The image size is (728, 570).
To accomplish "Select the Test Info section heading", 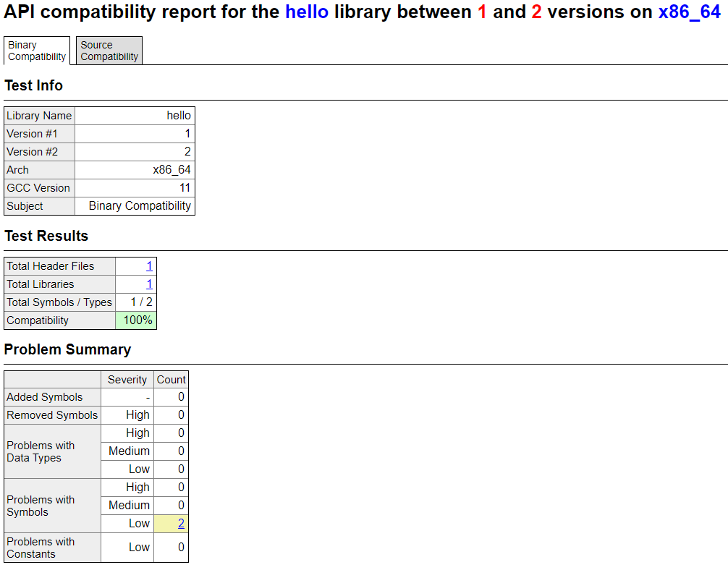I will click(33, 85).
